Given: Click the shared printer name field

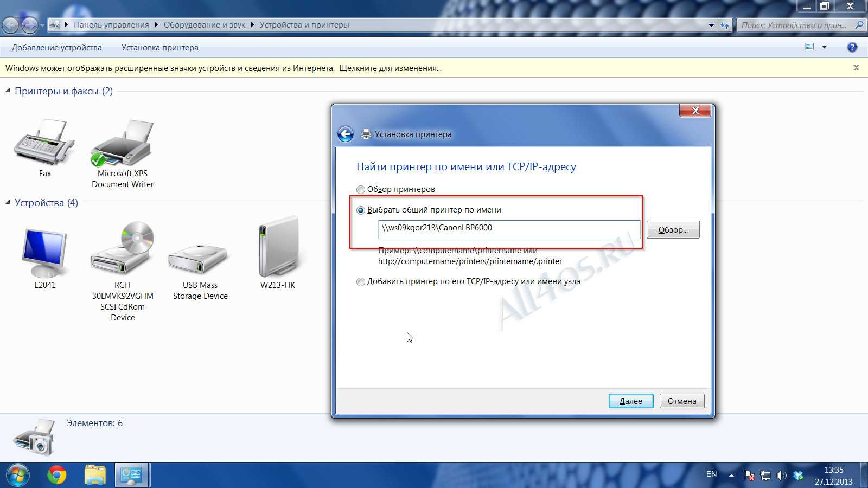Looking at the screenshot, I should coord(509,229).
